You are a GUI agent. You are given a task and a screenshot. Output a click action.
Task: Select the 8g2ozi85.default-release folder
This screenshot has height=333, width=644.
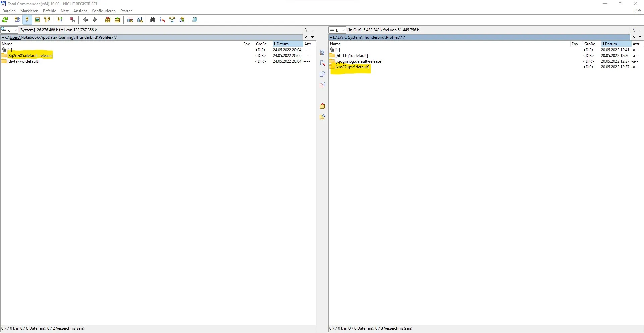(30, 56)
